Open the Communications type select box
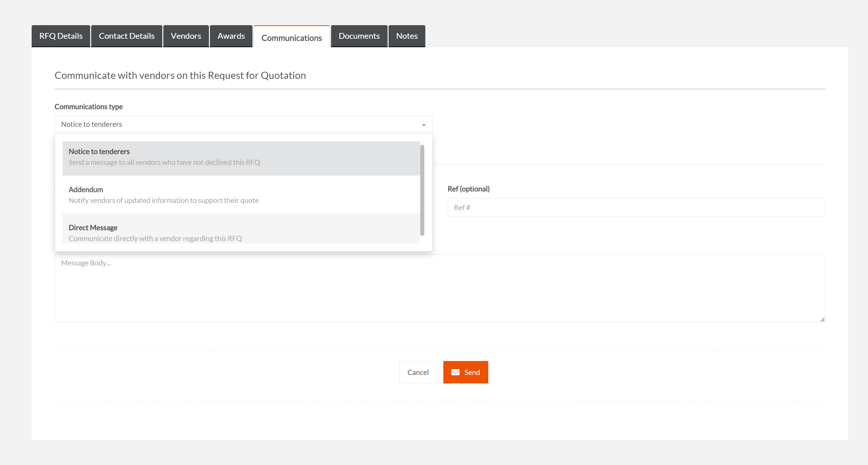This screenshot has height=465, width=868. pos(238,124)
